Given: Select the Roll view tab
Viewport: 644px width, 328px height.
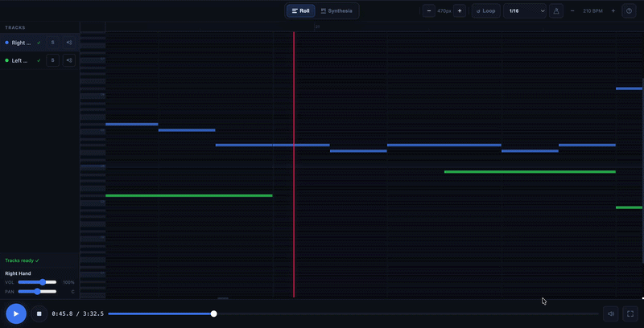Looking at the screenshot, I should pos(300,11).
